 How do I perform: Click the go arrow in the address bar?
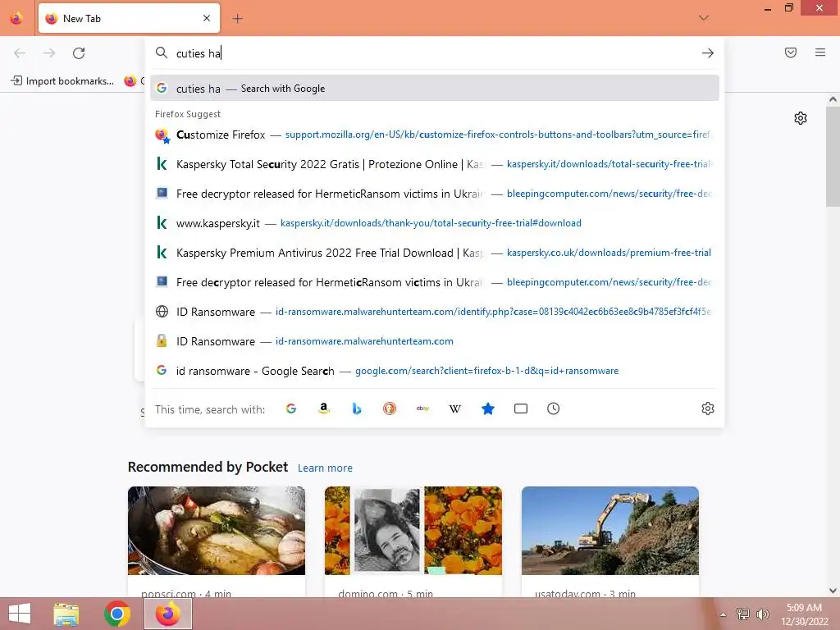tap(708, 53)
